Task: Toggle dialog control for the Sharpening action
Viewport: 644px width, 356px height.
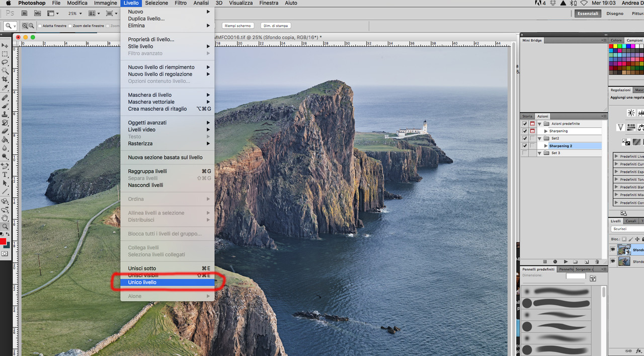Action: pos(532,131)
